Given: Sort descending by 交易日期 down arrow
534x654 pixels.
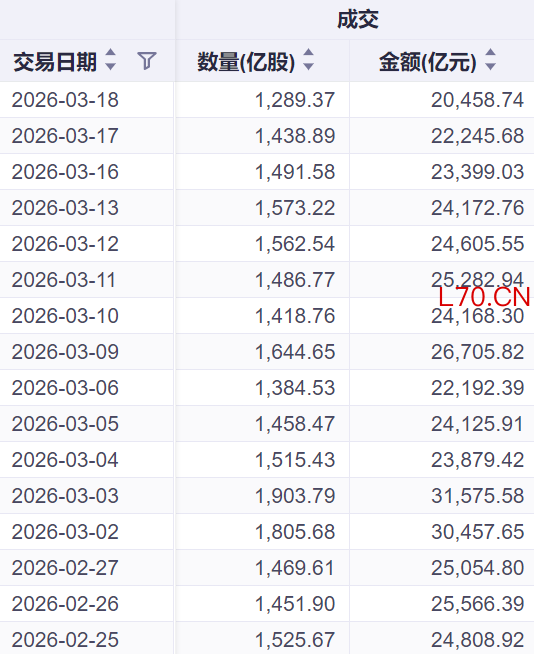Looking at the screenshot, I should 111,66.
